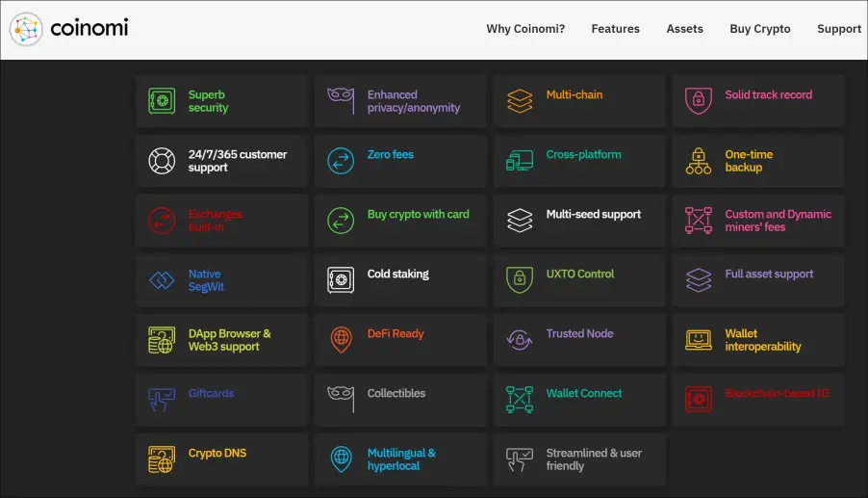Select the Zero fees label
Screen dimensions: 868x498
[x=391, y=154]
